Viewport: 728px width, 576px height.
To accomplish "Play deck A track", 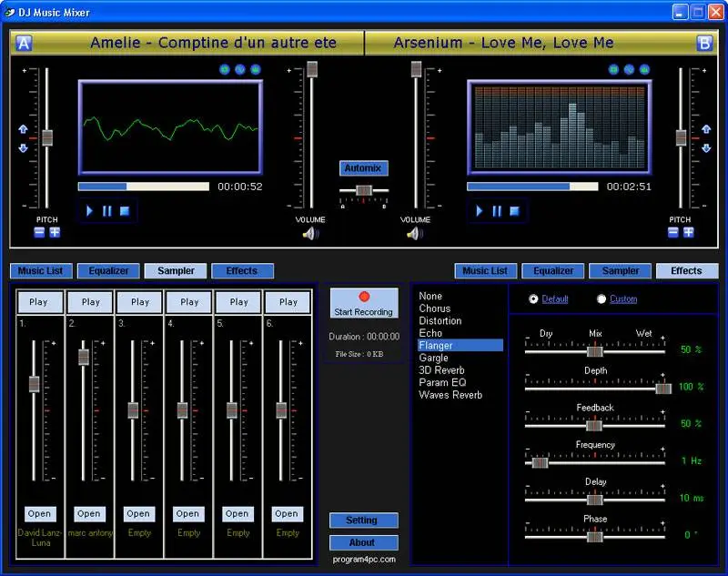I will (89, 211).
